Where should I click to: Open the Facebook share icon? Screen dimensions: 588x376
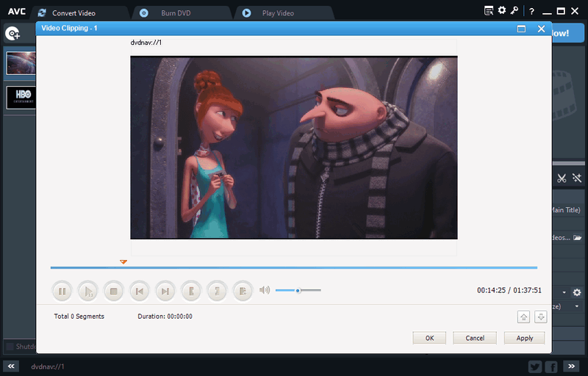(551, 366)
